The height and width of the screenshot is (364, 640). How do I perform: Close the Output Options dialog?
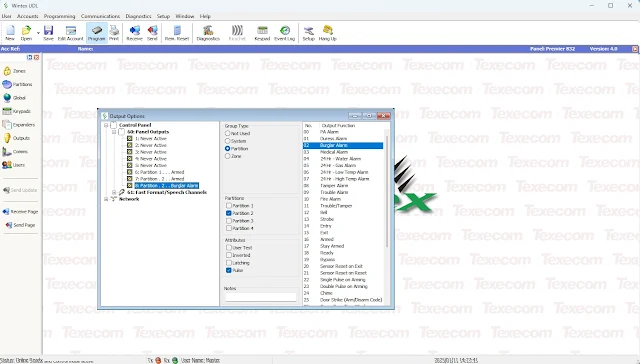[383, 116]
